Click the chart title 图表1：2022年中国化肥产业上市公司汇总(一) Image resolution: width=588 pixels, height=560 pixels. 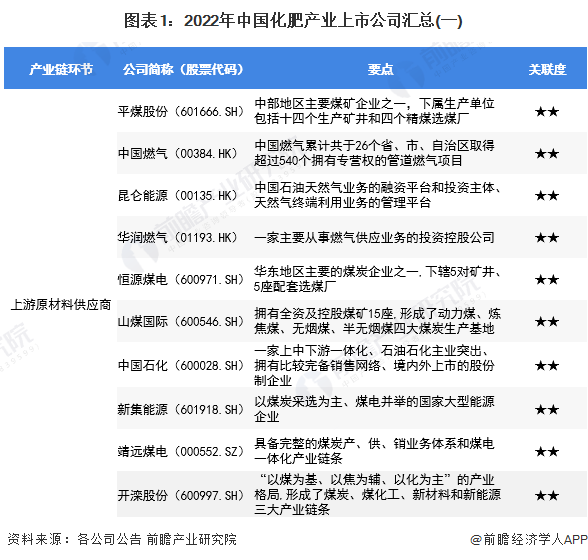click(293, 21)
